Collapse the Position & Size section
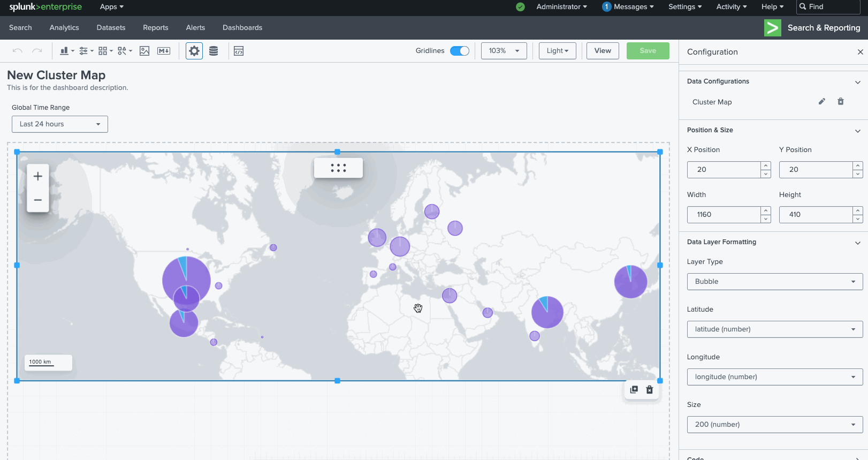868x460 pixels. [857, 131]
